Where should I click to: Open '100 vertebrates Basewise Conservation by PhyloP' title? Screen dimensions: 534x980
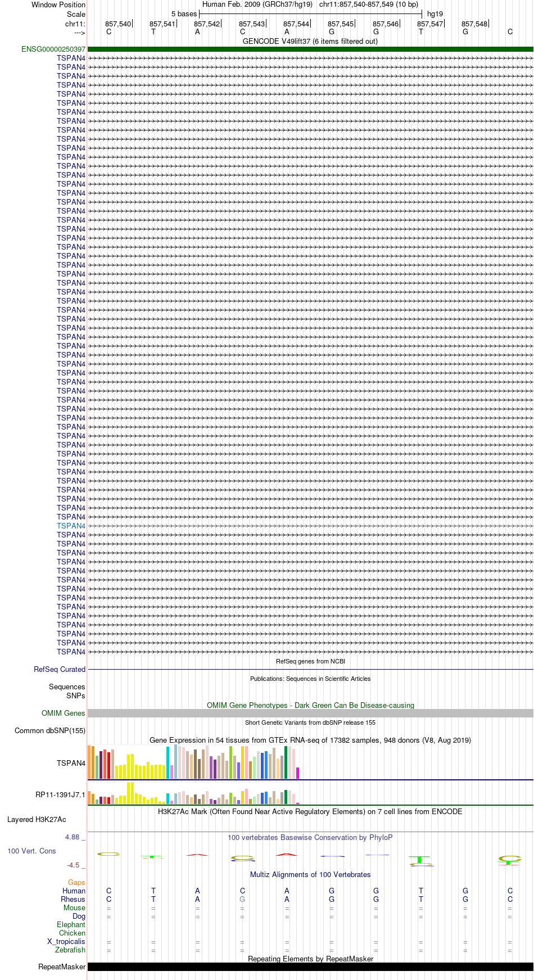click(310, 837)
